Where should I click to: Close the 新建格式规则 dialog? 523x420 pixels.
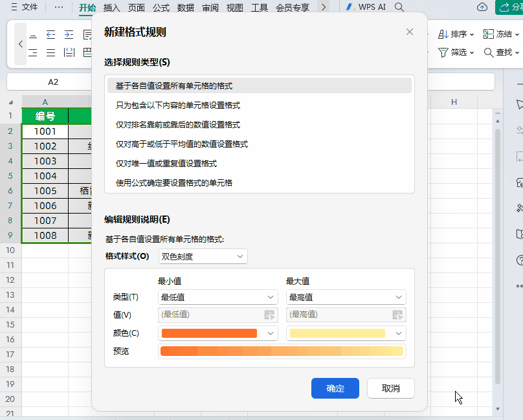[x=410, y=32]
